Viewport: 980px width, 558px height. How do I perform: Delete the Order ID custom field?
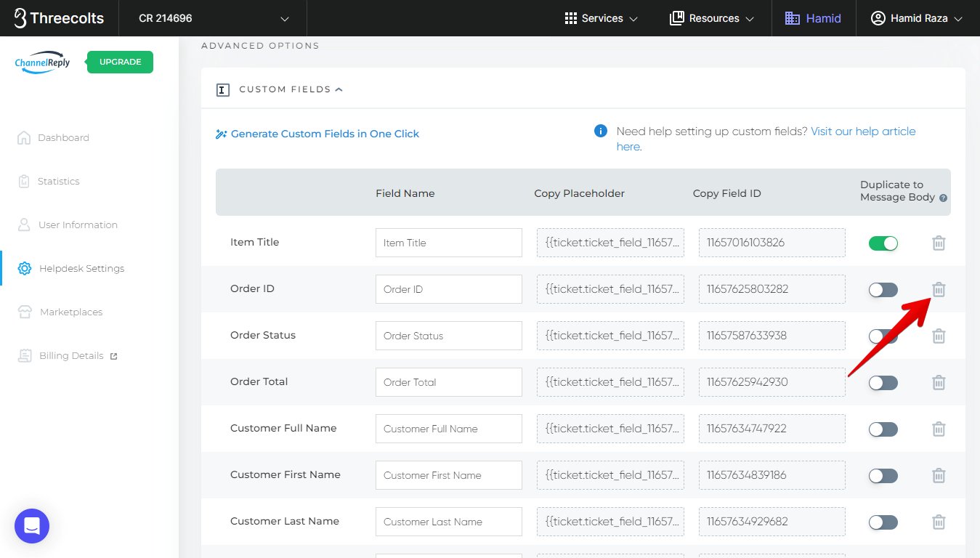coord(939,289)
